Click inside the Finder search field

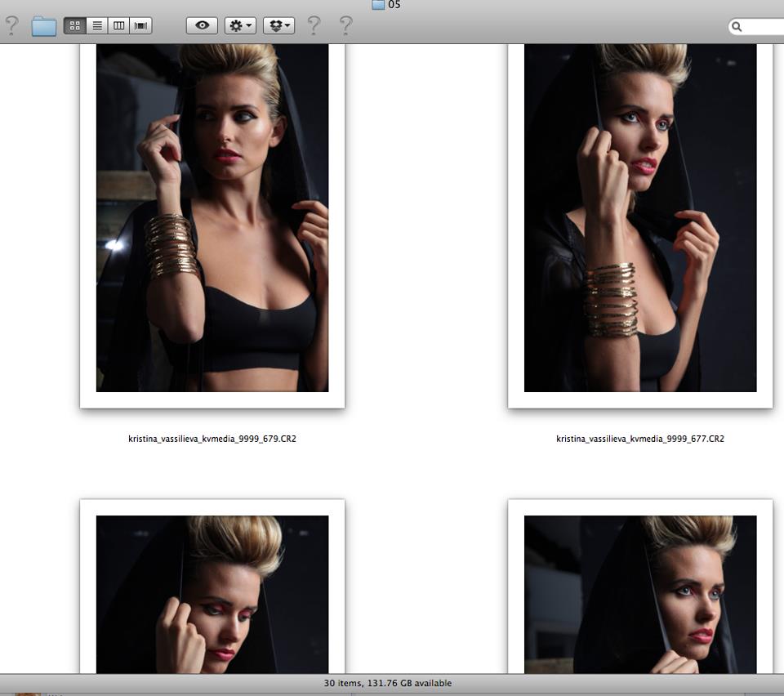(756, 26)
